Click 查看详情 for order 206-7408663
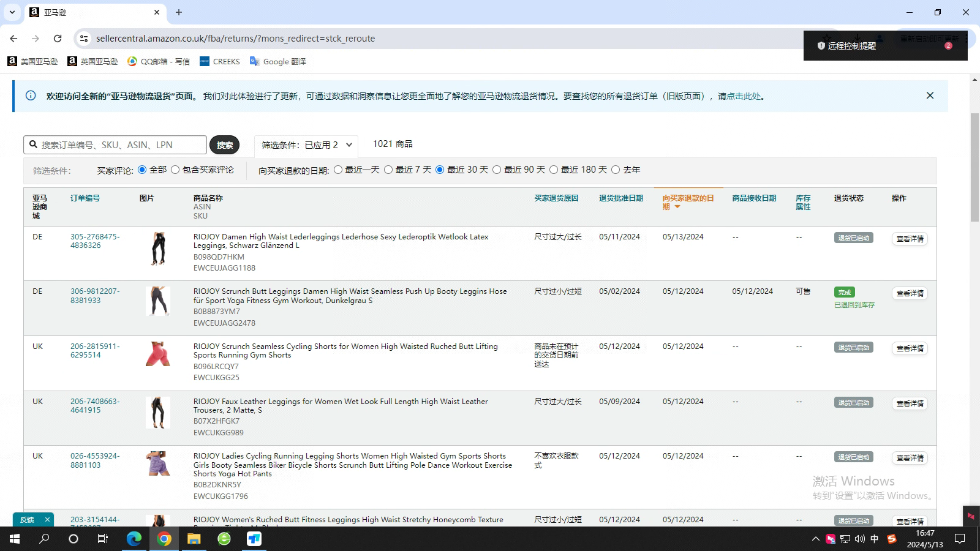The width and height of the screenshot is (980, 551). pyautogui.click(x=910, y=403)
